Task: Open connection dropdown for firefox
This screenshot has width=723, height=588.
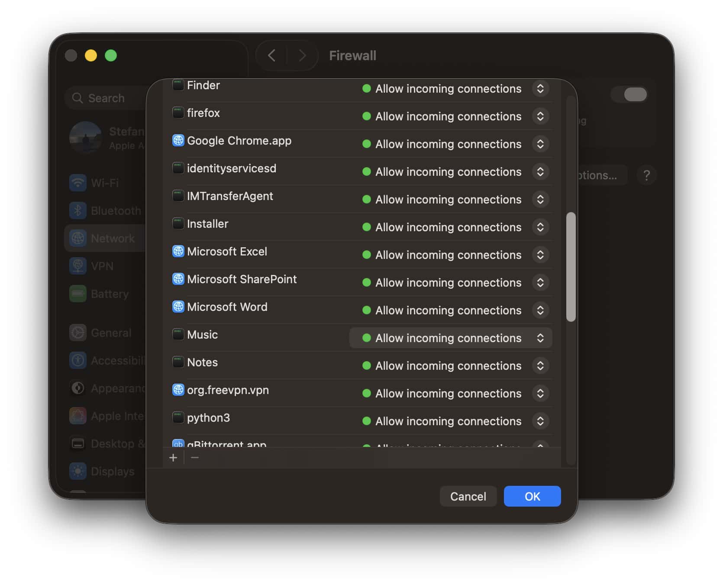Action: (540, 116)
